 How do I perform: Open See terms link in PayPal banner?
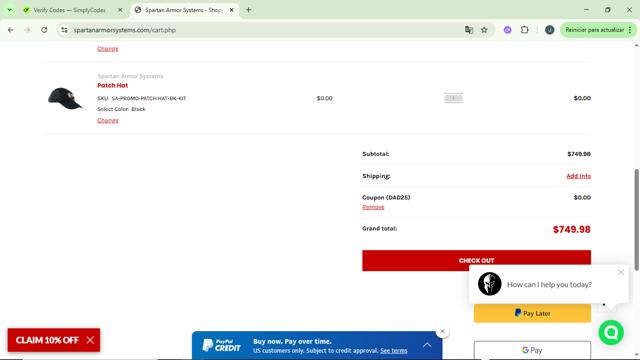click(393, 351)
